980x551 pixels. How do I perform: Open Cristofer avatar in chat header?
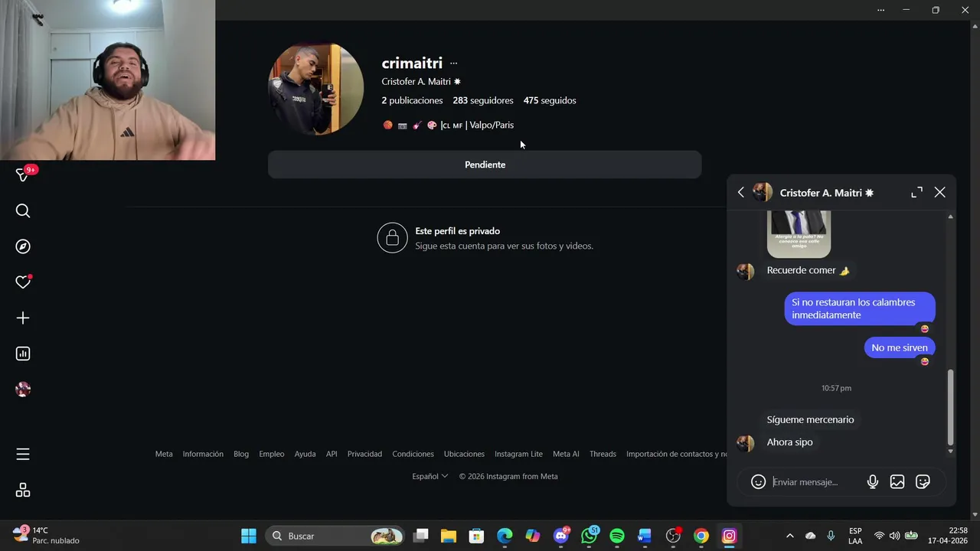click(x=763, y=192)
